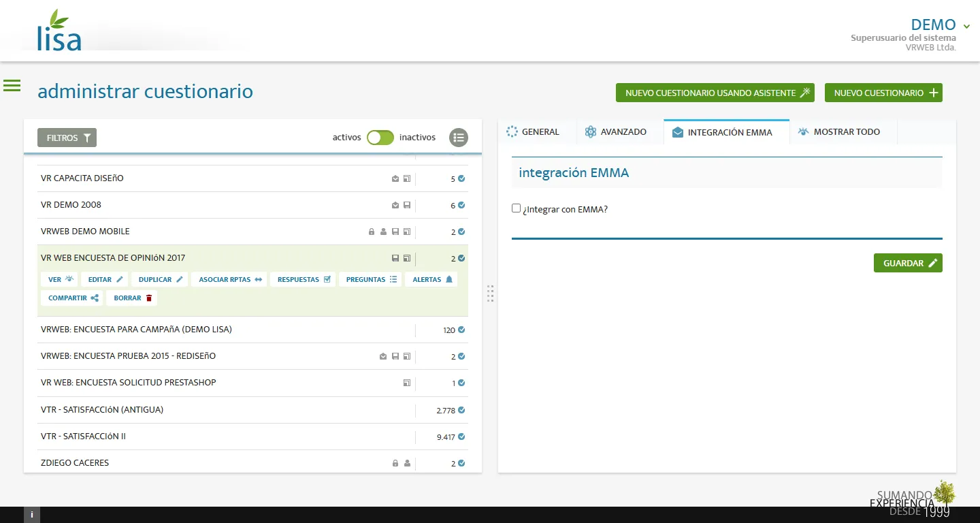Click VER eye button for survey
Screen dimensions: 980x523
[61, 280]
